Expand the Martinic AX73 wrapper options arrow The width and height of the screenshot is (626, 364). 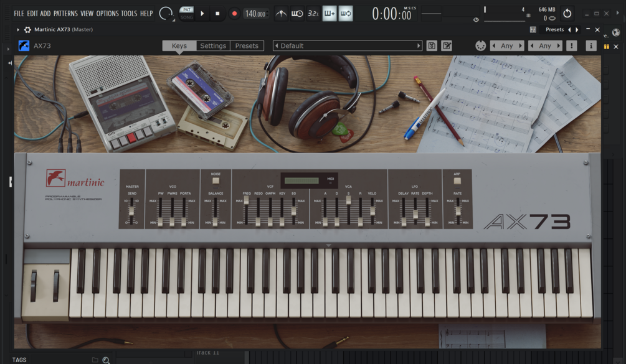[17, 29]
